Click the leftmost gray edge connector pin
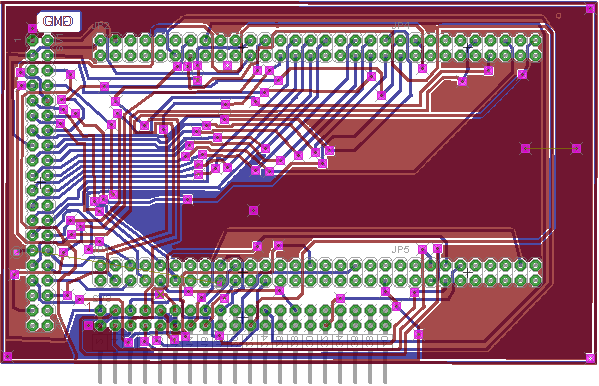The width and height of the screenshot is (599, 386). tap(100, 368)
